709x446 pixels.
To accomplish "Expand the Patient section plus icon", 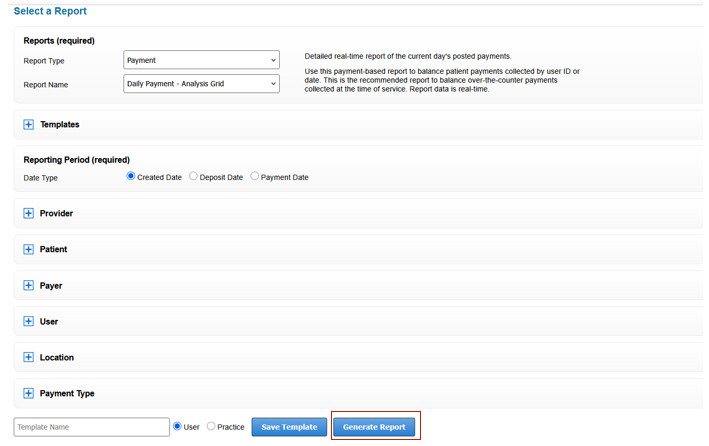I will (29, 250).
